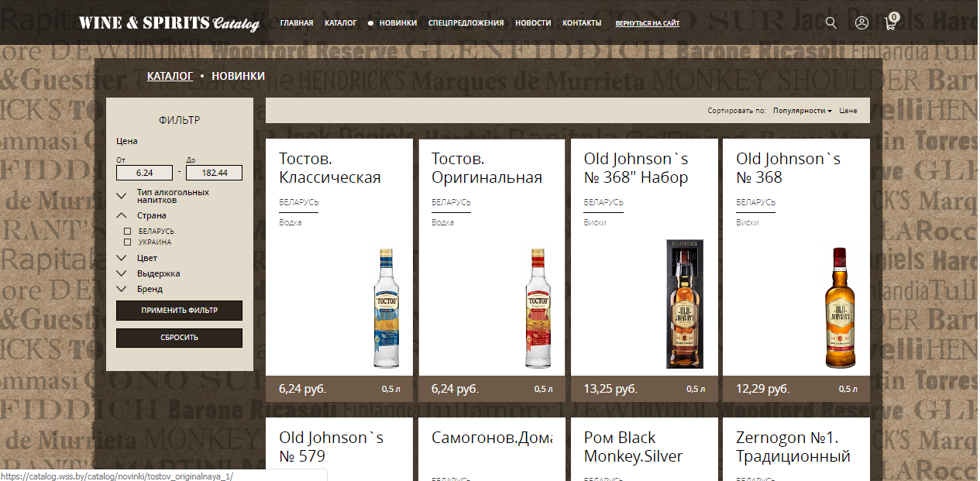Screen dimensions: 980x481
Task: Open the Популярности sort dropdown
Action: (x=802, y=111)
